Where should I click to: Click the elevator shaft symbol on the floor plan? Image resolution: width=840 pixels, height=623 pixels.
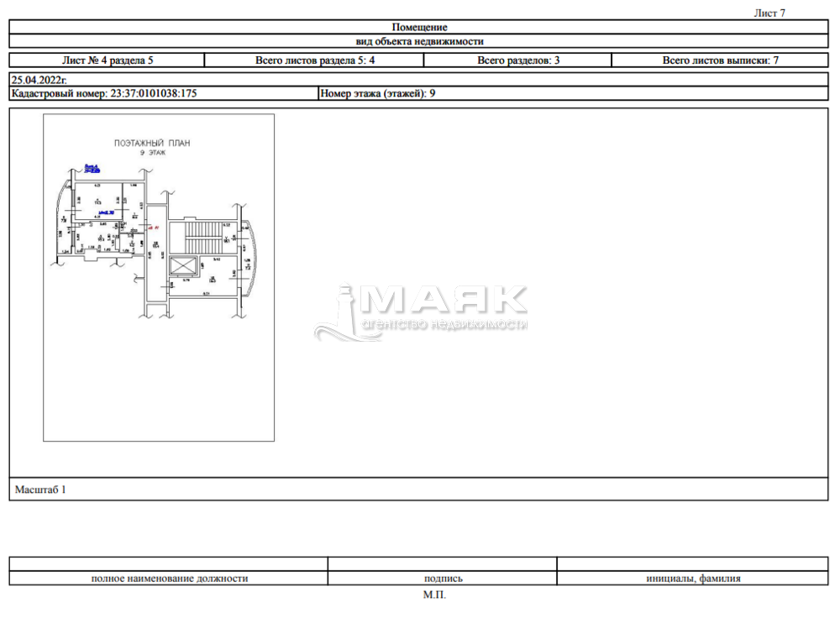tap(181, 266)
